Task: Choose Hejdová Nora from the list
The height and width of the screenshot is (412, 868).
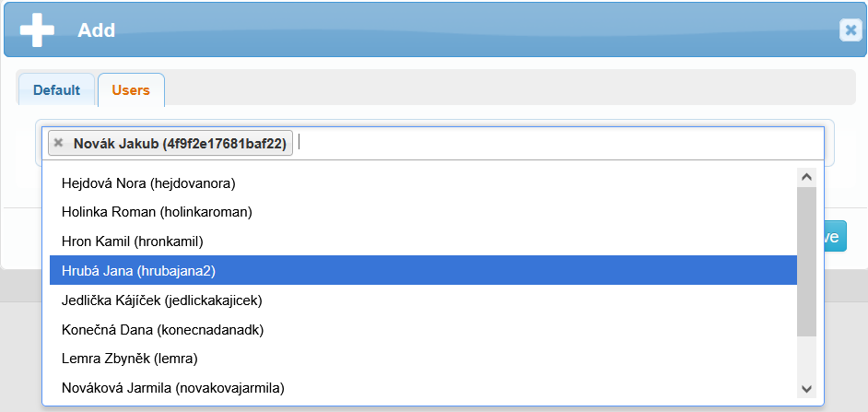Action: [x=149, y=182]
